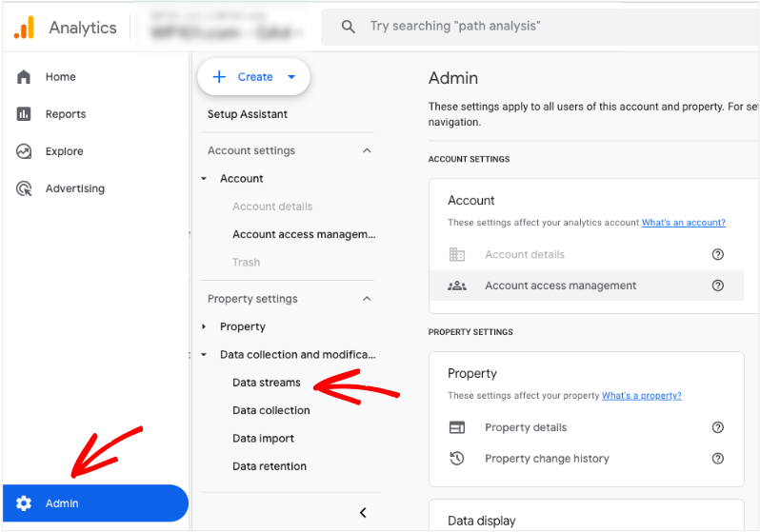This screenshot has height=532, width=760.
Task: Collapse the admin navigation panel chevron
Action: 363,513
